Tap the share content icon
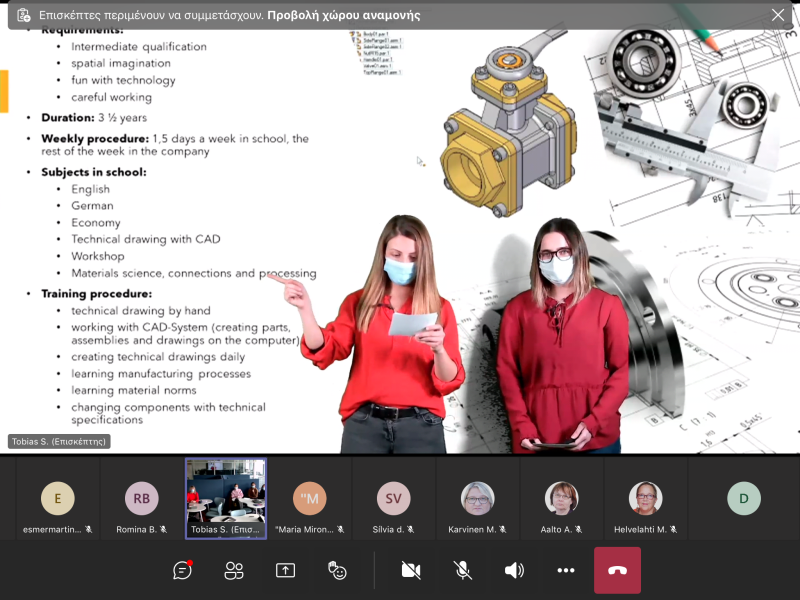Viewport: 800px width, 600px height. pyautogui.click(x=286, y=570)
